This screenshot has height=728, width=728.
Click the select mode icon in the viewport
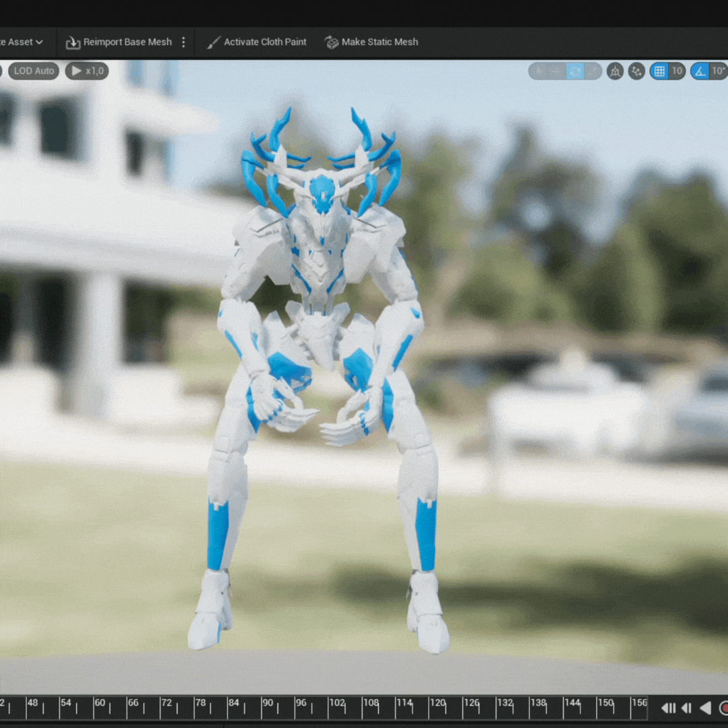coord(539,71)
